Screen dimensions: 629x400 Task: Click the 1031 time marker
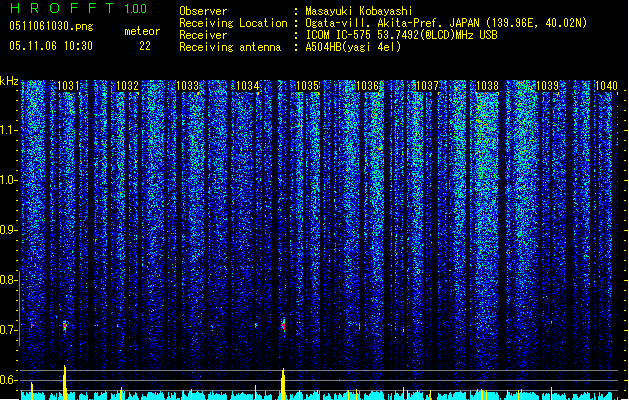[x=68, y=86]
